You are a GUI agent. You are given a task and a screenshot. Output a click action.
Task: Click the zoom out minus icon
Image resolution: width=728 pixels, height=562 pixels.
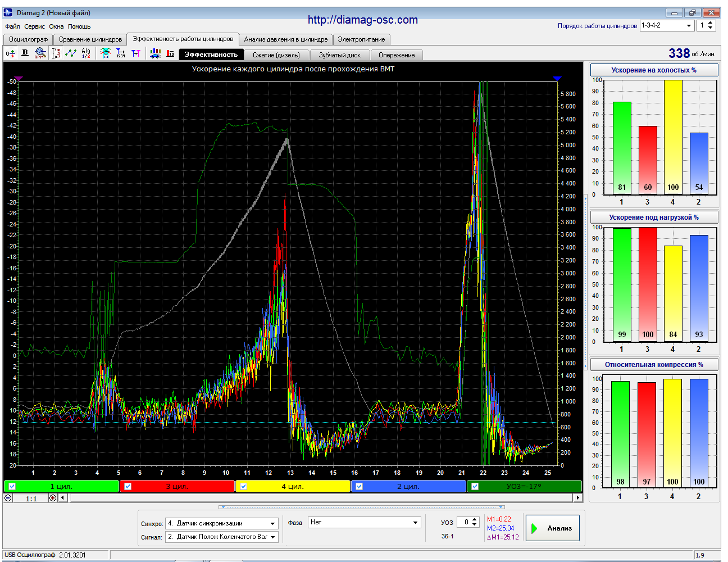tap(8, 498)
